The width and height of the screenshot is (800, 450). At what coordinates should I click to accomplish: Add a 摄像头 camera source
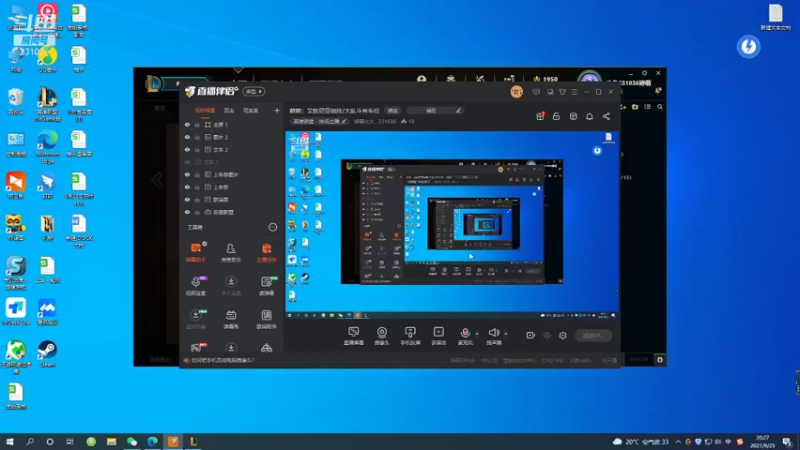(x=382, y=336)
